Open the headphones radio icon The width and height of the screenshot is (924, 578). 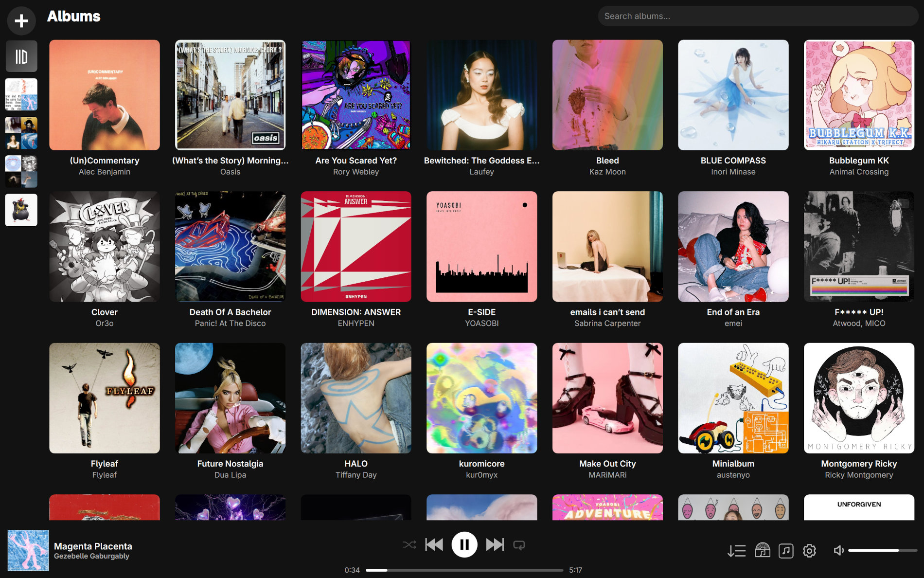click(762, 550)
